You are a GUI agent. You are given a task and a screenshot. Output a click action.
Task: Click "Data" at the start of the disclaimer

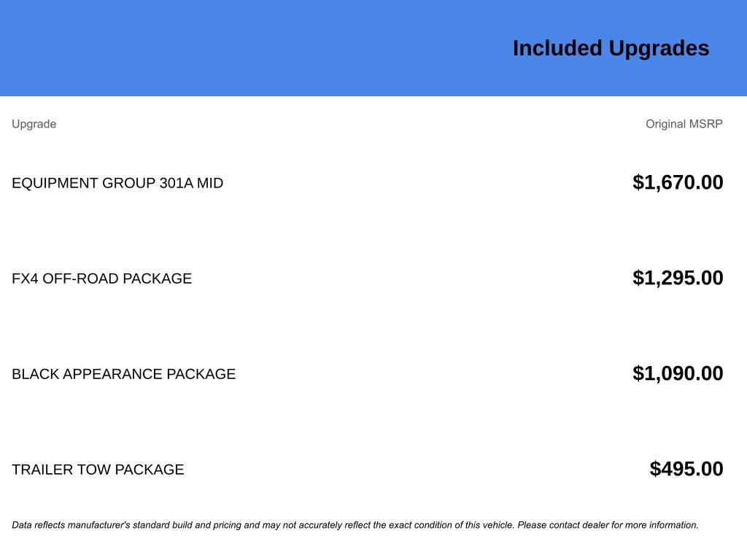click(x=22, y=525)
